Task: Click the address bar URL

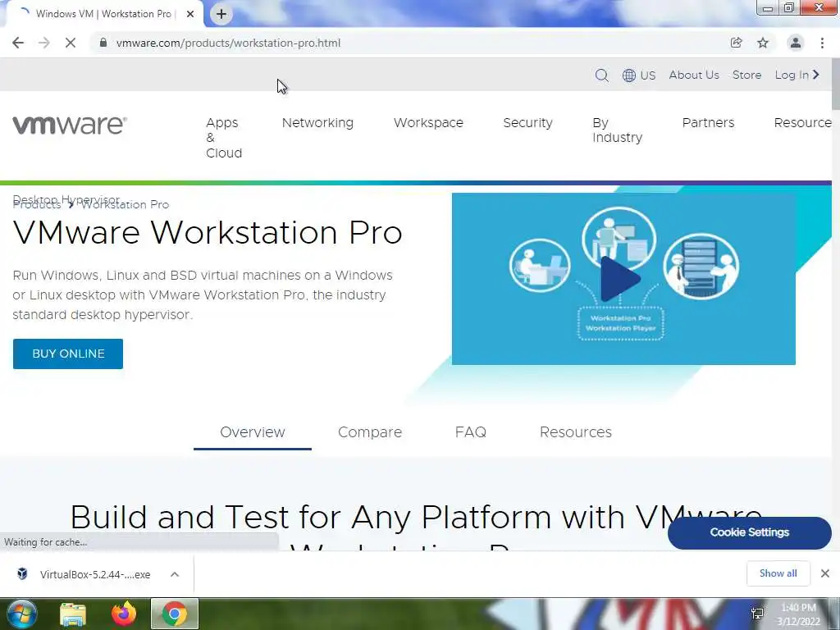Action: (228, 43)
